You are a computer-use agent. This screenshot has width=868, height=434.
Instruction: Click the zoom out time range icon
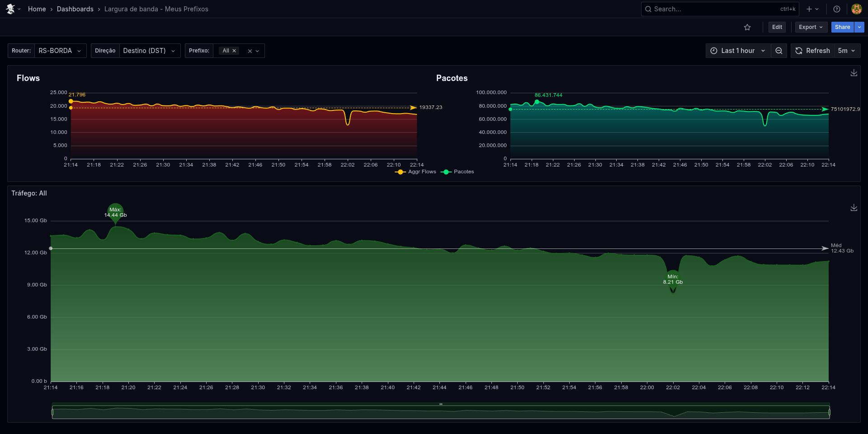779,51
